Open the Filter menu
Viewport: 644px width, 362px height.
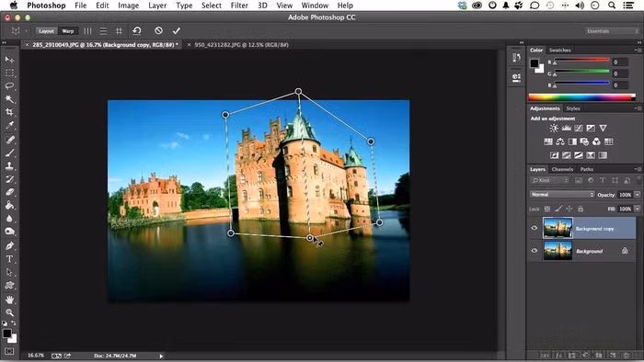[239, 6]
